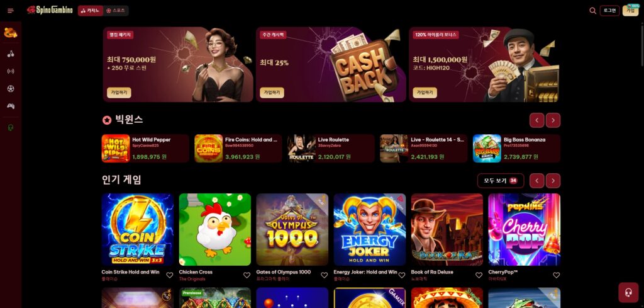Open the slots cherry icon in sidebar
This screenshot has height=308, width=644.
point(11,54)
